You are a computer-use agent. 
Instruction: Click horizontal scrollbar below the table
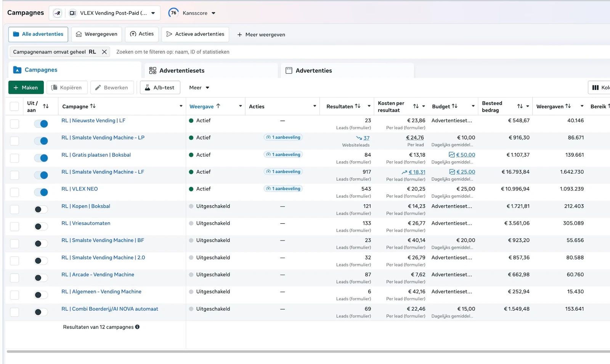point(308,351)
